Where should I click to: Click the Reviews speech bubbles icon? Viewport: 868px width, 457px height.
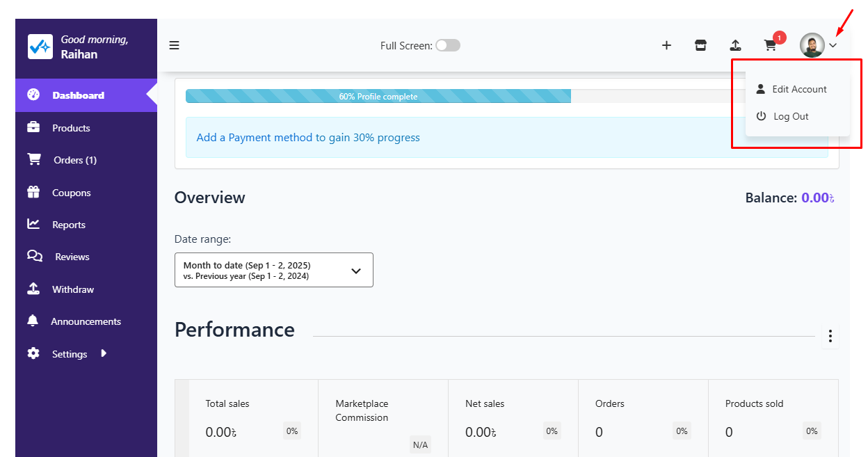(x=35, y=256)
